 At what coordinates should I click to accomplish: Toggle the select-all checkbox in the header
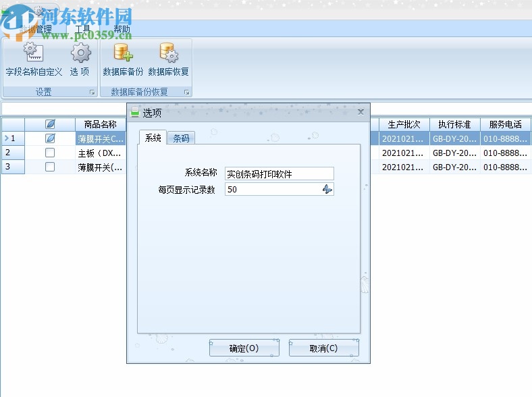tap(50, 124)
